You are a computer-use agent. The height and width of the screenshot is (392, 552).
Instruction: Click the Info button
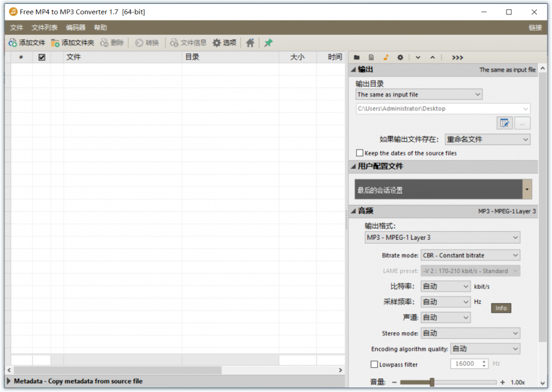501,308
